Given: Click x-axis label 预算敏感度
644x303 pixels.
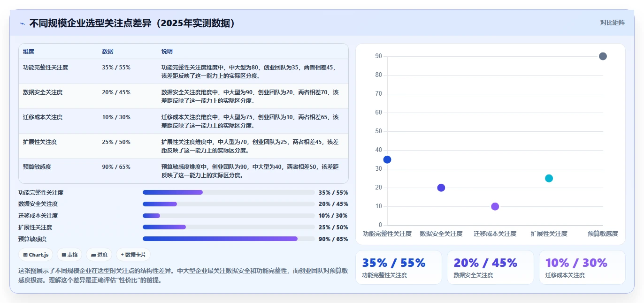Looking at the screenshot, I should [603, 234].
